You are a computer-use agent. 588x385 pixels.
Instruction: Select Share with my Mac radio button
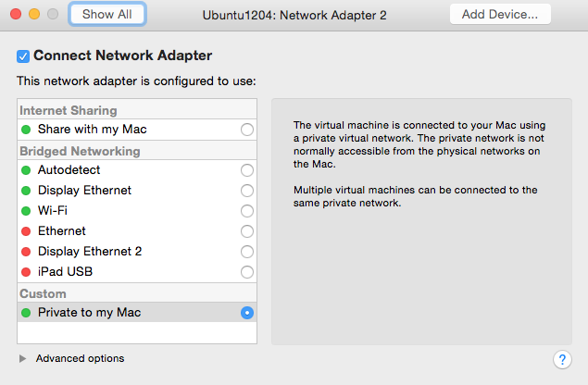coord(246,130)
